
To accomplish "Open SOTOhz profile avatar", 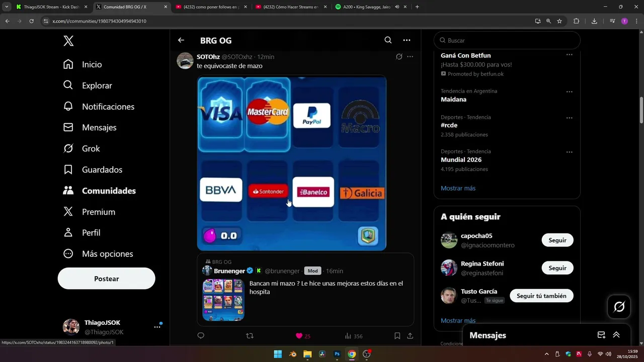I will (185, 61).
